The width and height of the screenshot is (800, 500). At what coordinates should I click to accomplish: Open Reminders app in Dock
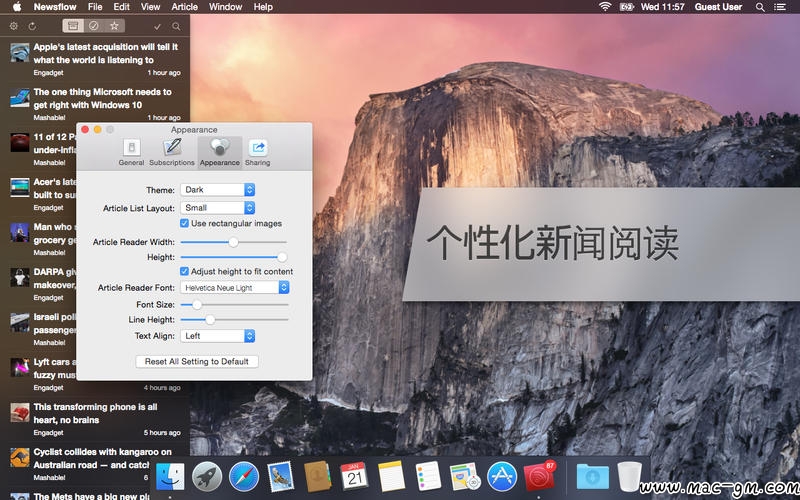point(428,477)
